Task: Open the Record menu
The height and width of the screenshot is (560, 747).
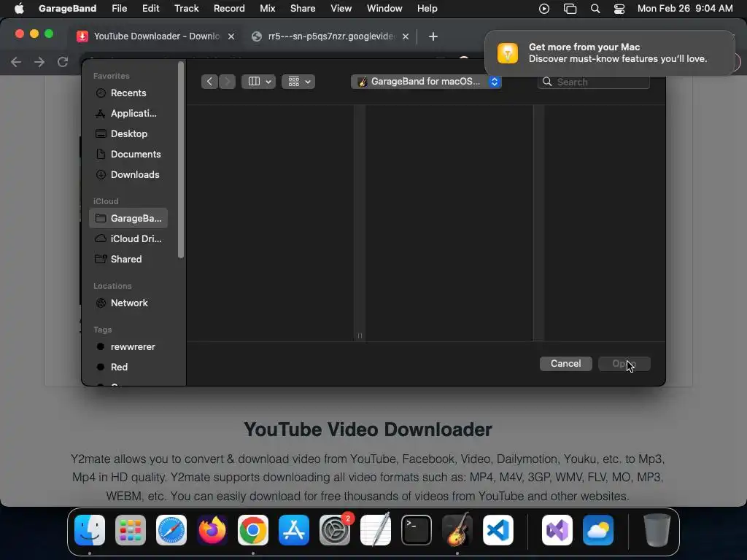Action: (x=229, y=9)
